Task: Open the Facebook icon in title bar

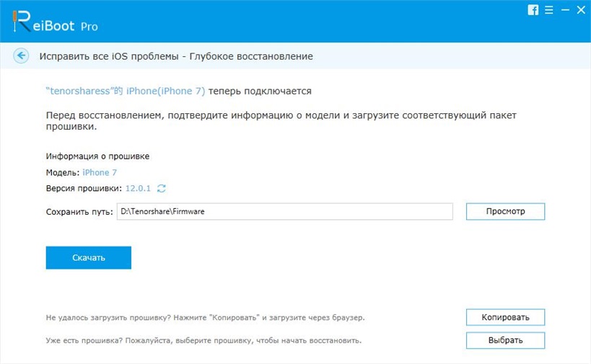Action: point(533,10)
